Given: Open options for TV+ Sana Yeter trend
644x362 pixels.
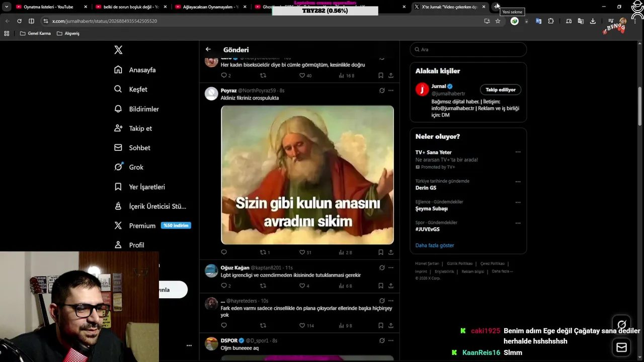Looking at the screenshot, I should [518, 152].
